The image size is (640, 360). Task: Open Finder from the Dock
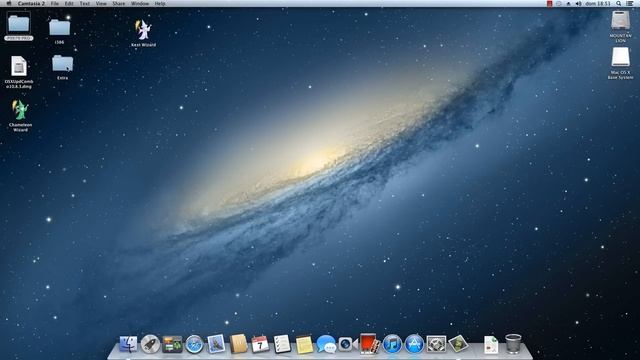pyautogui.click(x=128, y=344)
